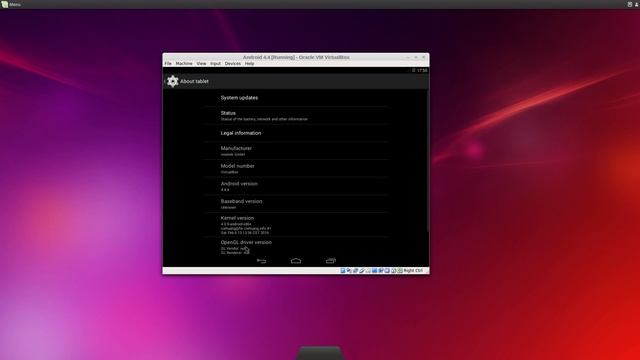The height and width of the screenshot is (360, 640).
Task: Select the Model number row
Action: pyautogui.click(x=296, y=169)
